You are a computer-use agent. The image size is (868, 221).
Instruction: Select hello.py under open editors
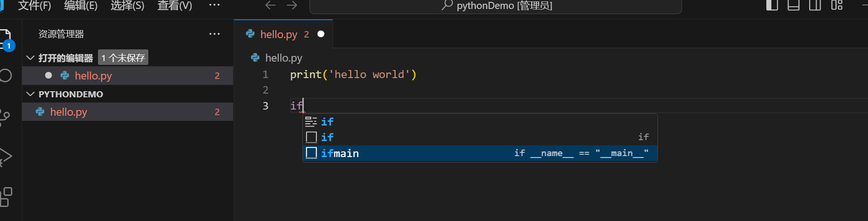click(128, 76)
